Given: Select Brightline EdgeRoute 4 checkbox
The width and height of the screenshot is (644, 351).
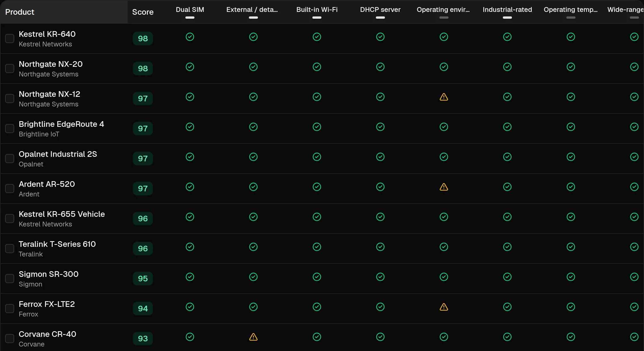Looking at the screenshot, I should point(10,129).
